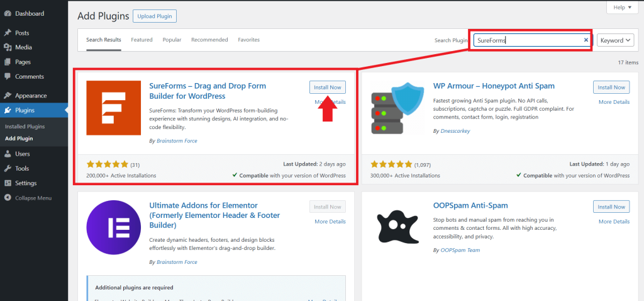Click Collapse Menu text
644x301 pixels.
[x=33, y=198]
